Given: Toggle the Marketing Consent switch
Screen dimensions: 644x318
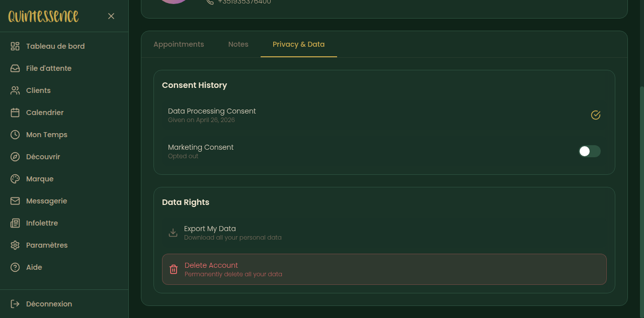Looking at the screenshot, I should coord(590,151).
